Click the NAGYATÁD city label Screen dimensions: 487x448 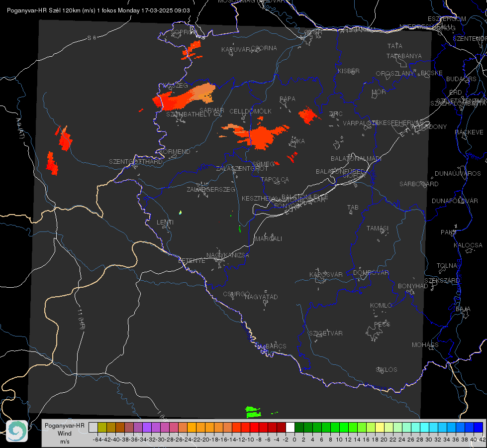(x=261, y=297)
